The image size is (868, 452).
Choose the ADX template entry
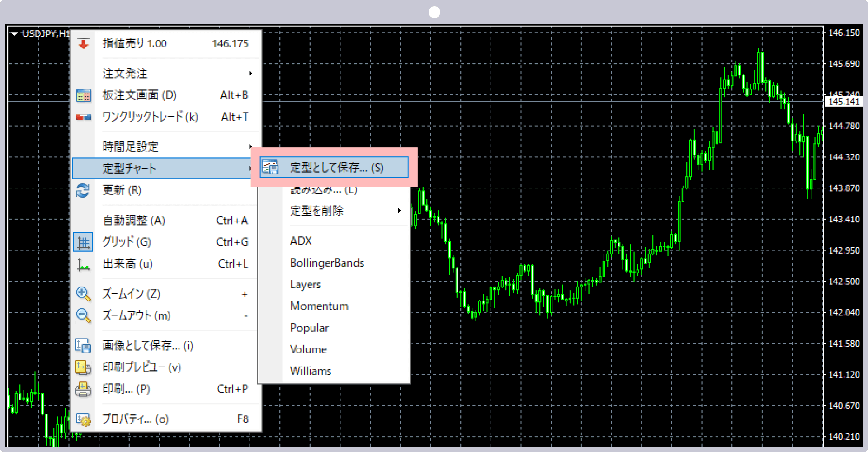point(300,240)
